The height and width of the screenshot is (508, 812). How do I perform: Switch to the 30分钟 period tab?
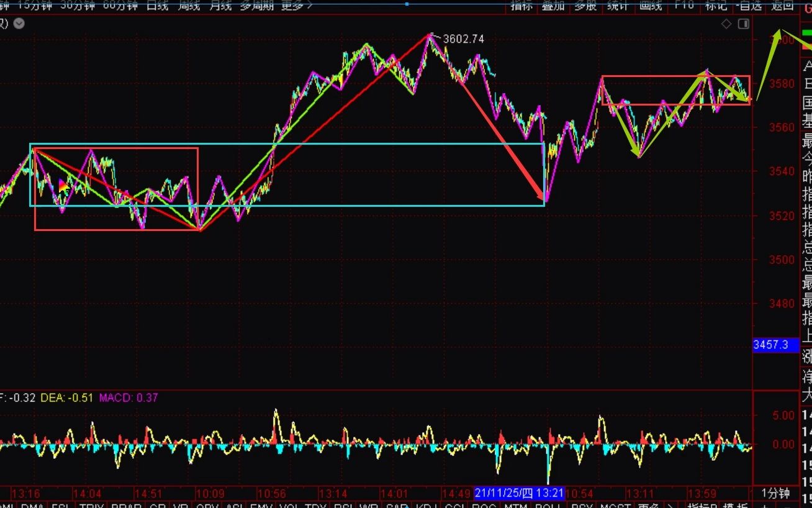point(78,5)
